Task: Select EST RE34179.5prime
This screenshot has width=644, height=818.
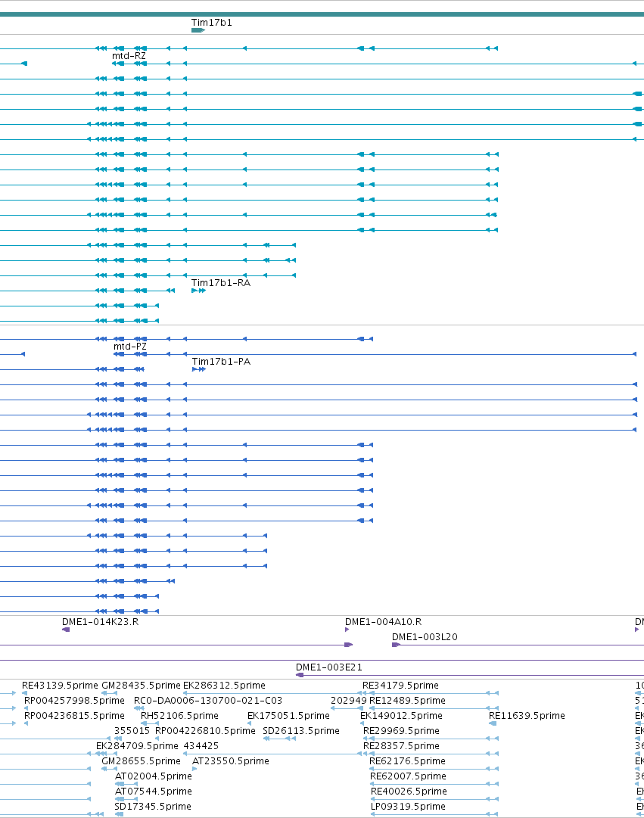Action: [x=400, y=686]
